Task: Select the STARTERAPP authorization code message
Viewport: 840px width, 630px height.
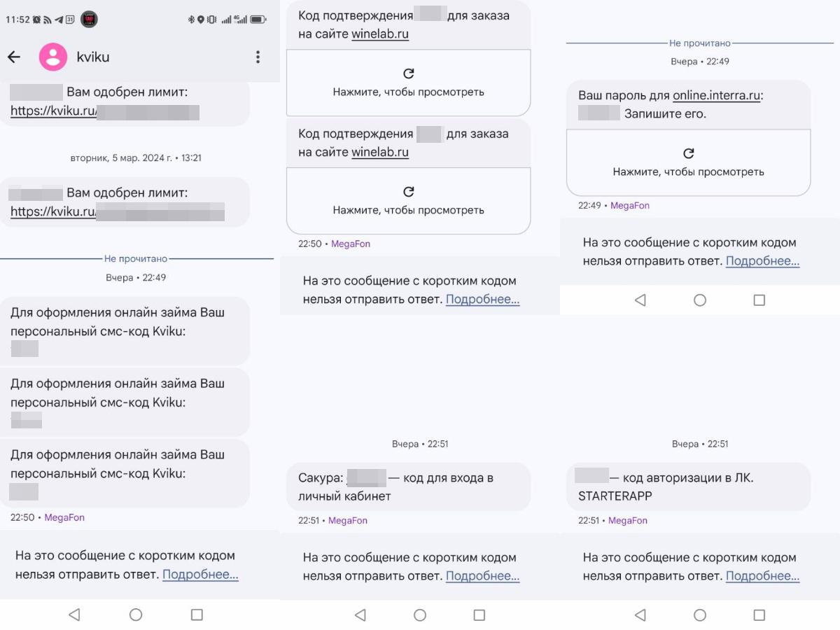Action: (x=687, y=486)
